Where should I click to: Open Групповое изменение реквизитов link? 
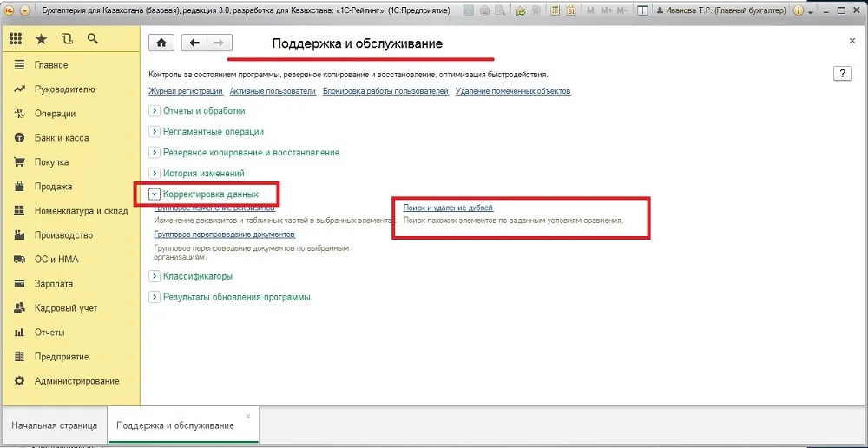(x=214, y=208)
